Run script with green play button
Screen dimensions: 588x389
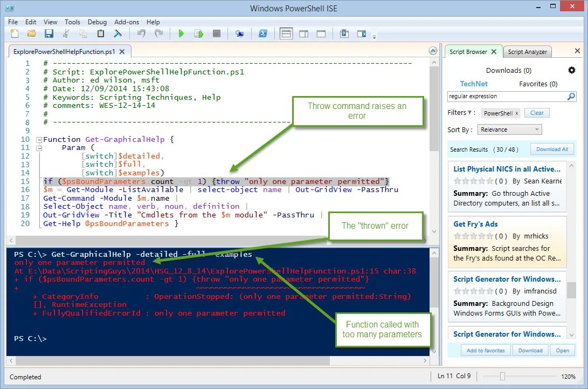(181, 34)
